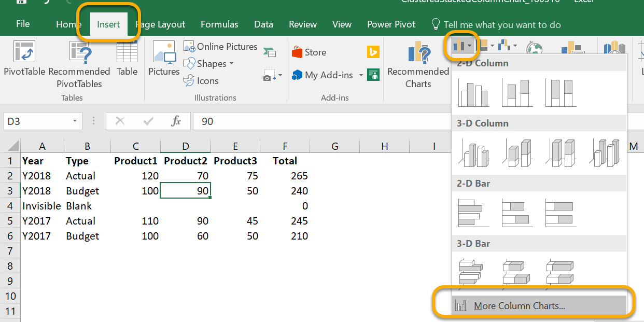Open the File tab
The image size is (644, 322).
23,24
